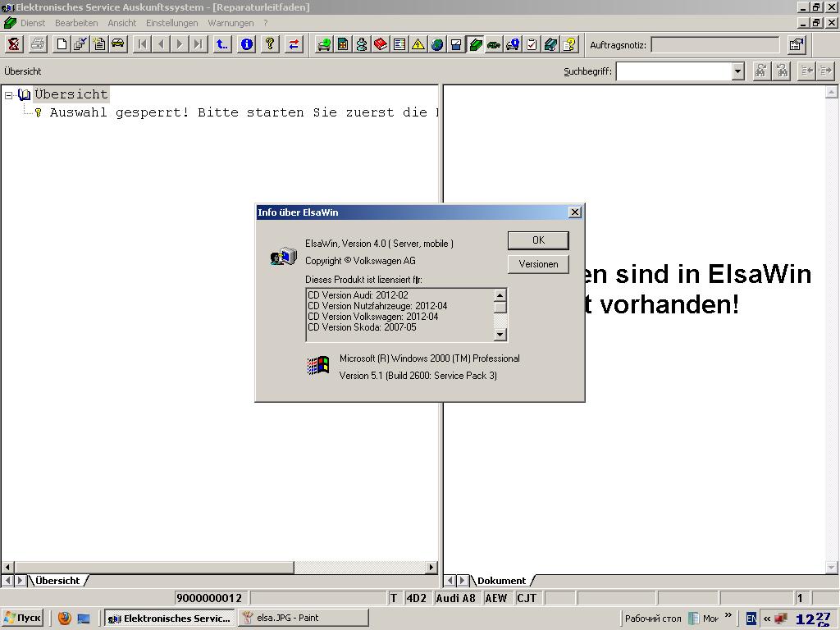Select the CD Version Audi: 2012-02 line
The height and width of the screenshot is (630, 840).
tap(358, 295)
